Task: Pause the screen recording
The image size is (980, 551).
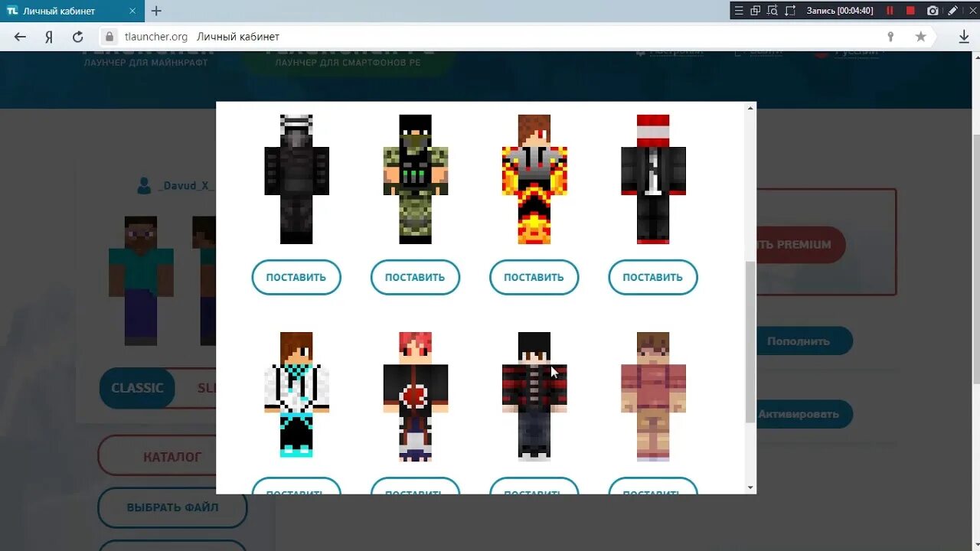Action: pos(890,11)
